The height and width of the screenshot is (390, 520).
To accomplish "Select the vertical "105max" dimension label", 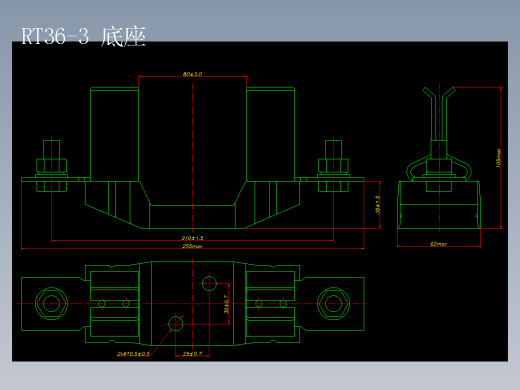I will 499,158.
